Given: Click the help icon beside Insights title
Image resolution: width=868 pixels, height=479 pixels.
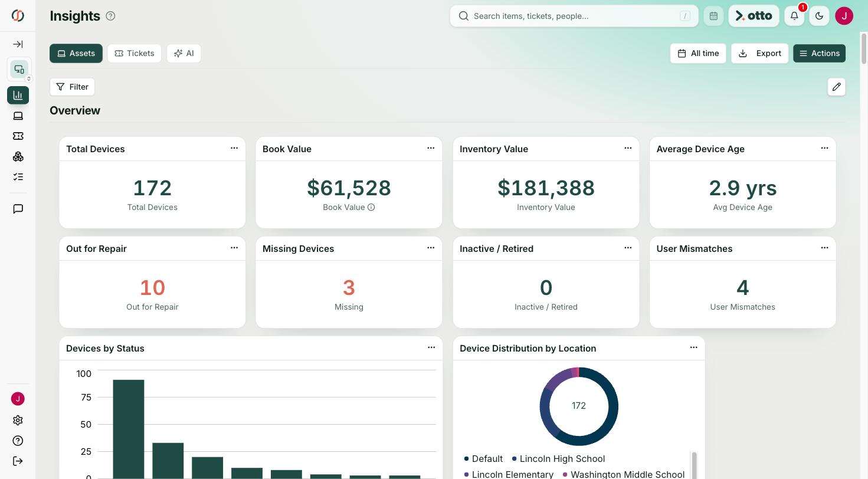Looking at the screenshot, I should point(110,16).
